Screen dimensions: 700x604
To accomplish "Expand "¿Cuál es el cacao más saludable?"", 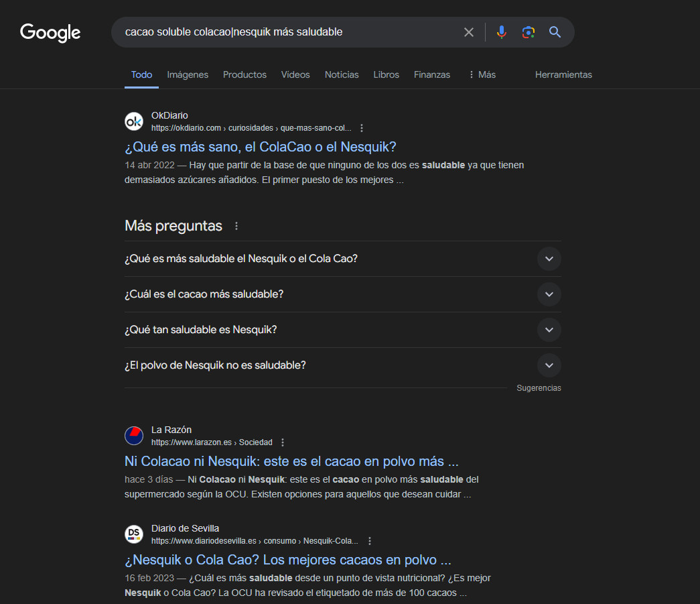I will (x=549, y=294).
